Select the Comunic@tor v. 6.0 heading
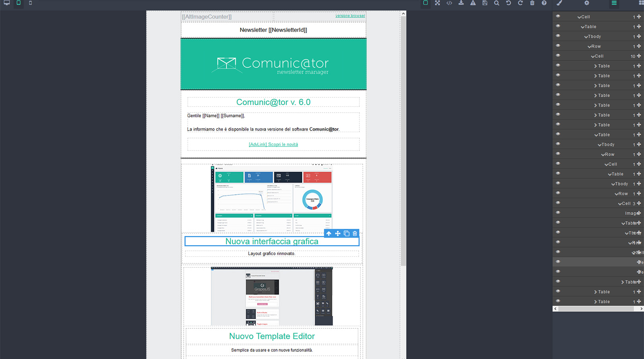Viewport: 644px width, 359px height. (273, 102)
